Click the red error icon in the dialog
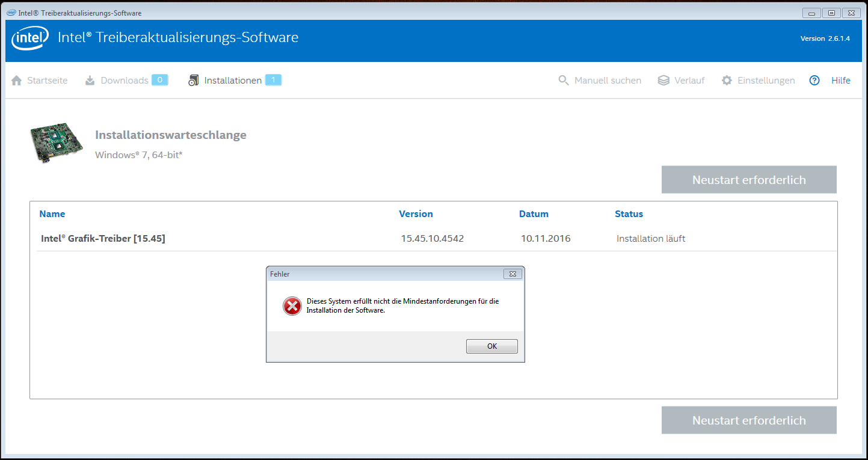This screenshot has width=868, height=460. pyautogui.click(x=292, y=307)
